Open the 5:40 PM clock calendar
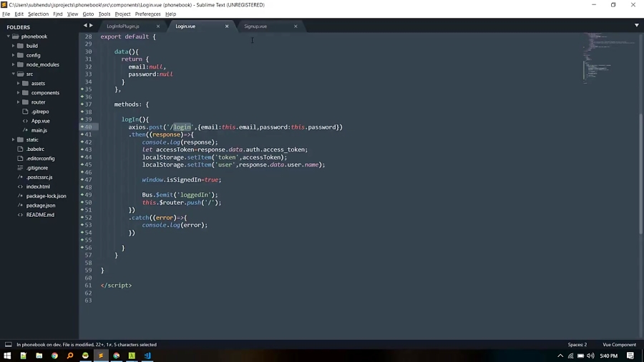The height and width of the screenshot is (362, 644). [x=609, y=356]
